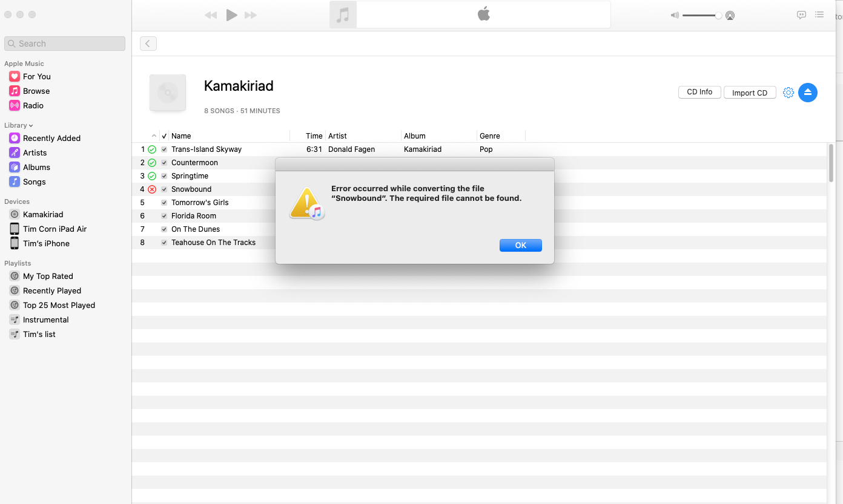Sort by the Time column header

coord(314,136)
